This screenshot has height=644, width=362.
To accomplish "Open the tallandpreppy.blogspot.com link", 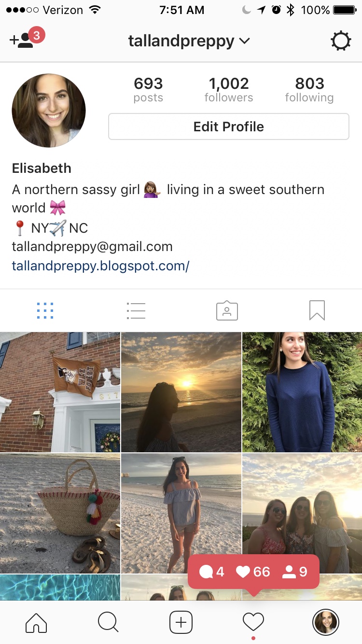I will click(x=100, y=266).
